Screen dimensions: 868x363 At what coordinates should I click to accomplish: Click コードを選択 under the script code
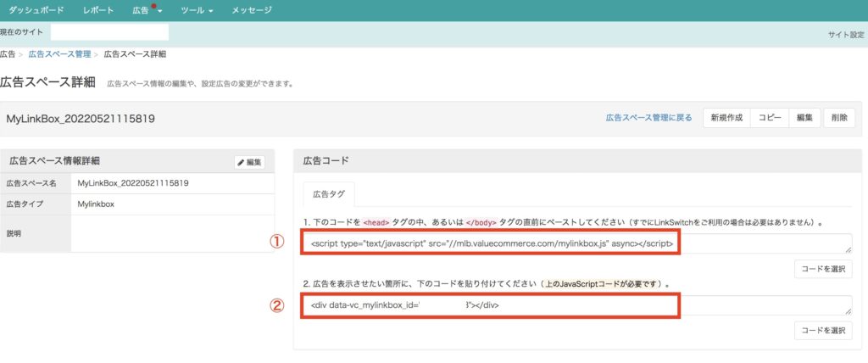pos(823,269)
